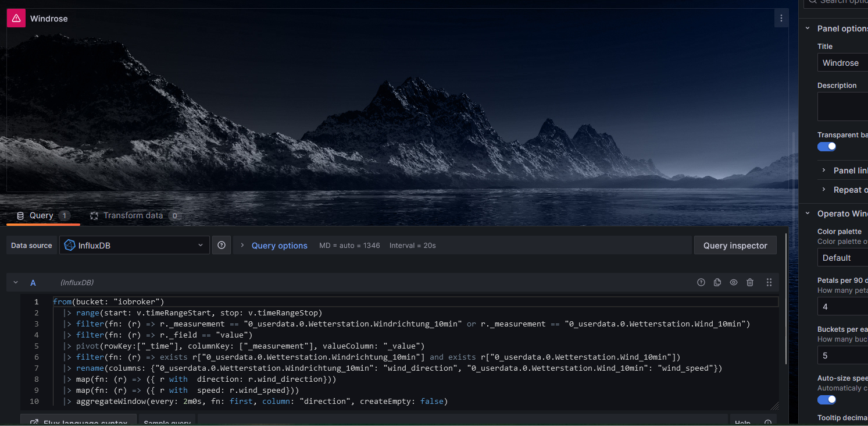868x426 pixels.
Task: Click the resize grip of the query editor
Action: tap(775, 406)
